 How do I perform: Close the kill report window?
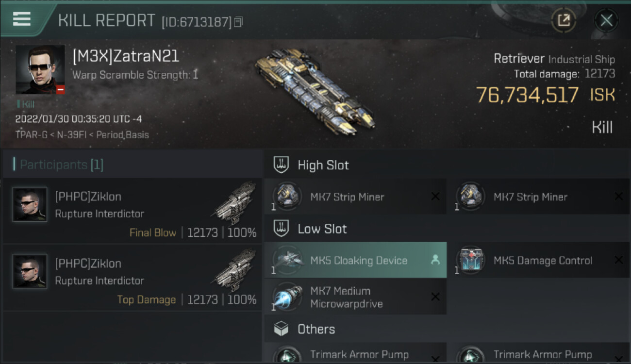(x=606, y=20)
